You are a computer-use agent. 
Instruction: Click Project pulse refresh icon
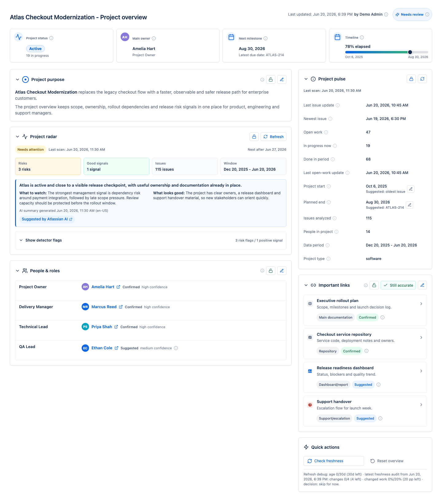422,79
